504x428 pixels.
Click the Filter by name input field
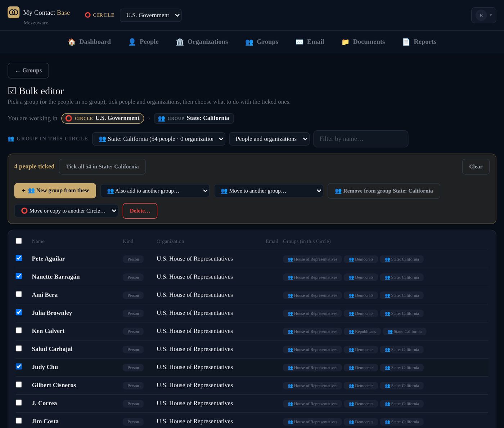pyautogui.click(x=361, y=139)
